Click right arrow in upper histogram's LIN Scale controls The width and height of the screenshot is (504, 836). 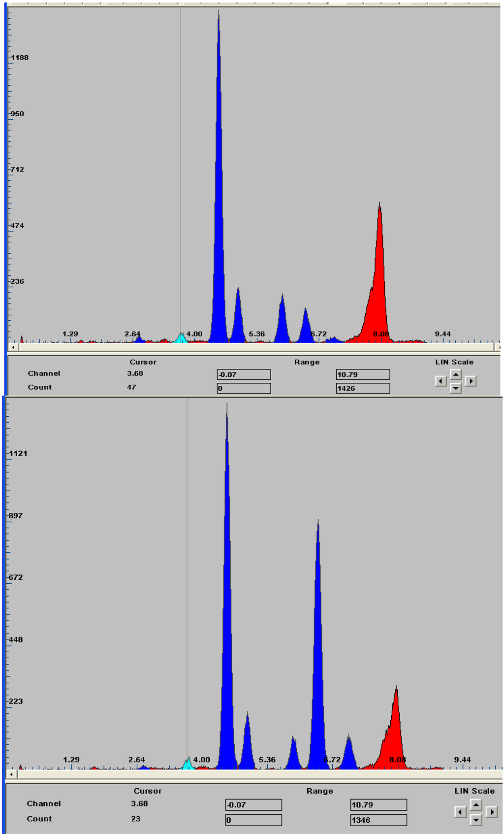coord(471,381)
